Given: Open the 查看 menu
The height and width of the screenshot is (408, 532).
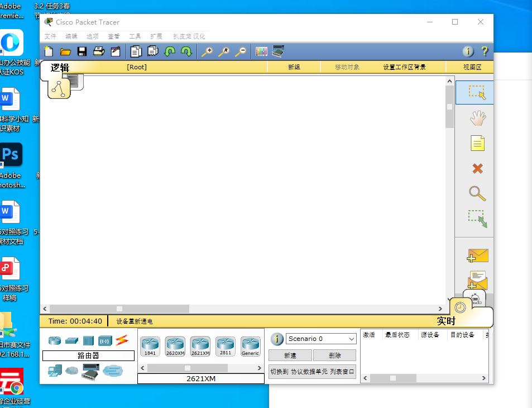Looking at the screenshot, I should pyautogui.click(x=114, y=36).
